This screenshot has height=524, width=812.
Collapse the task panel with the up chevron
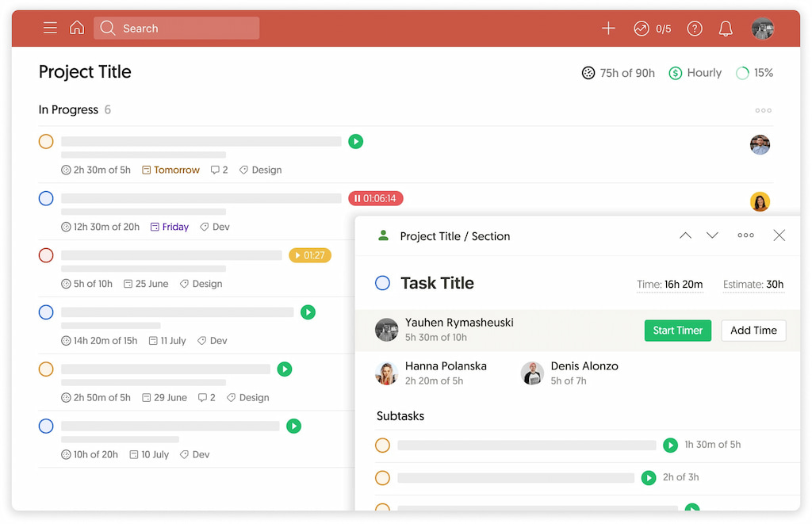pyautogui.click(x=685, y=235)
